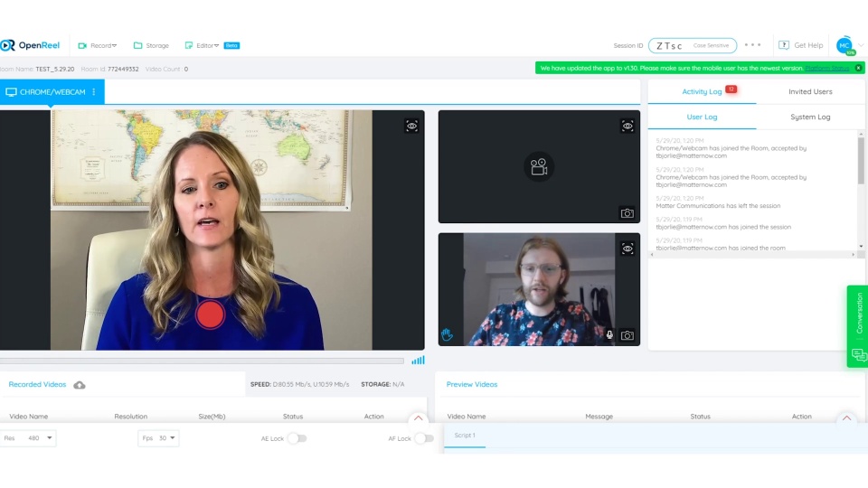The width and height of the screenshot is (868, 488).
Task: Click the Beta badge next to Editor
Action: [232, 45]
